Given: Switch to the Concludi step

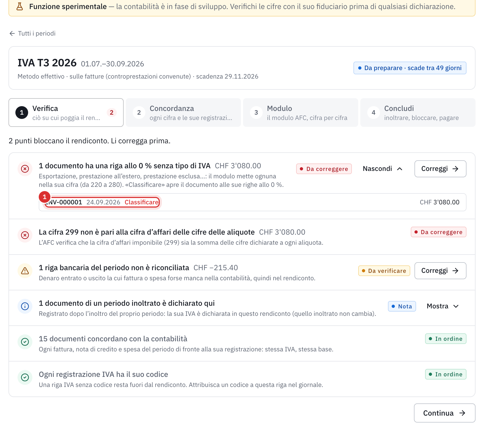Looking at the screenshot, I should point(418,113).
